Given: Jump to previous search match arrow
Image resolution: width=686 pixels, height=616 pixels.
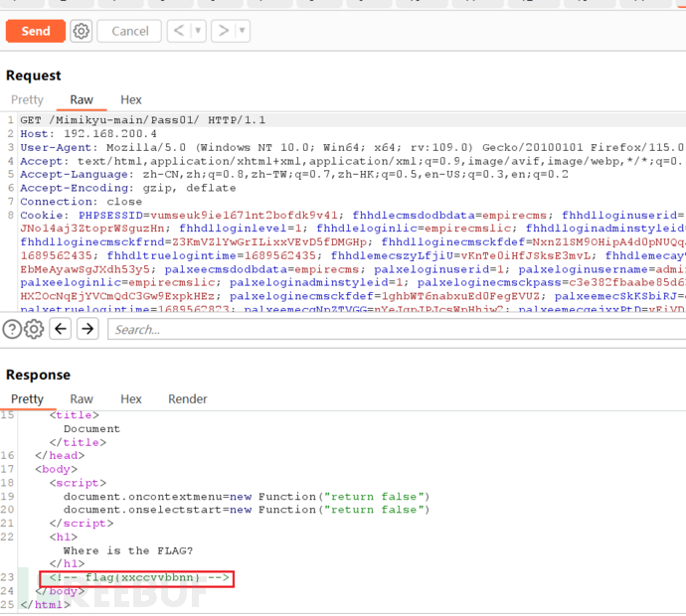Looking at the screenshot, I should tap(61, 330).
